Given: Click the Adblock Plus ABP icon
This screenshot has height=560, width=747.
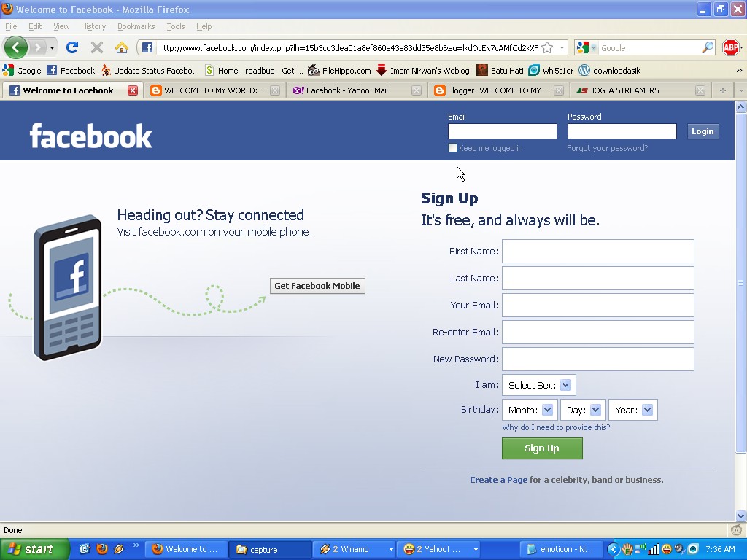Looking at the screenshot, I should click(731, 47).
